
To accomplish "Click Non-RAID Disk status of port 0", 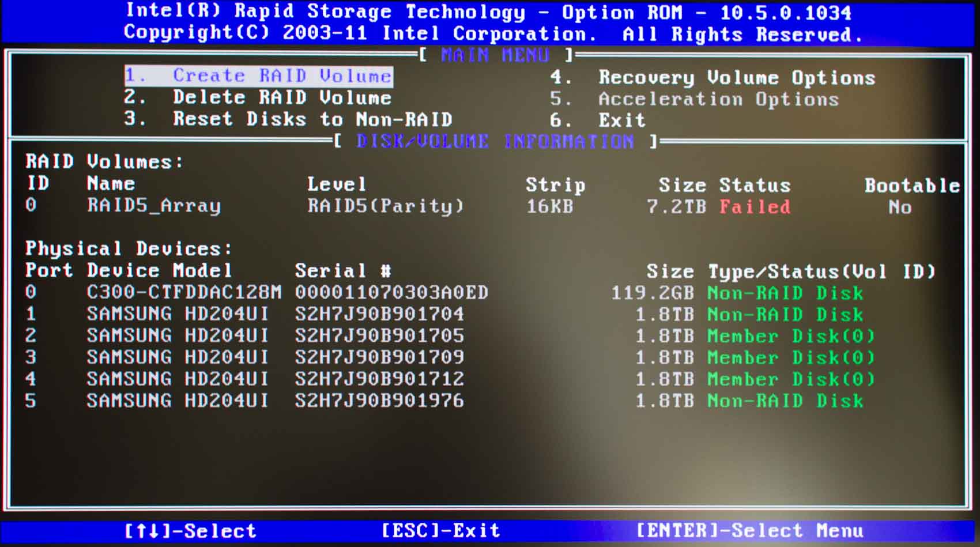I will coord(786,293).
